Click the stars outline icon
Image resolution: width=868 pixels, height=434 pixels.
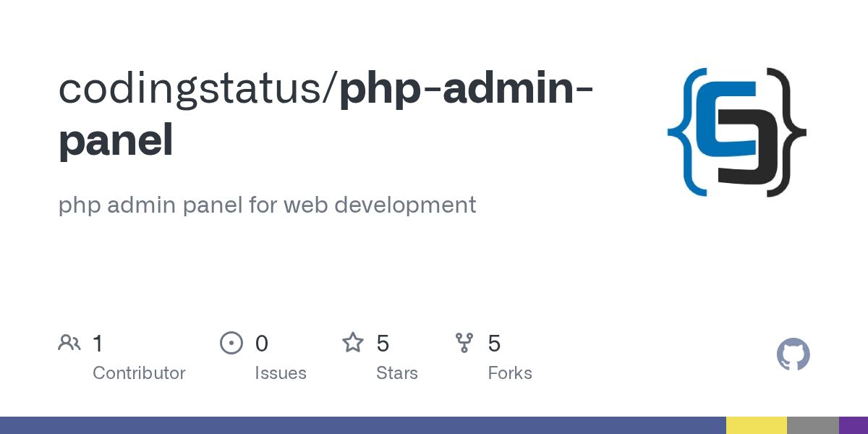pyautogui.click(x=353, y=343)
